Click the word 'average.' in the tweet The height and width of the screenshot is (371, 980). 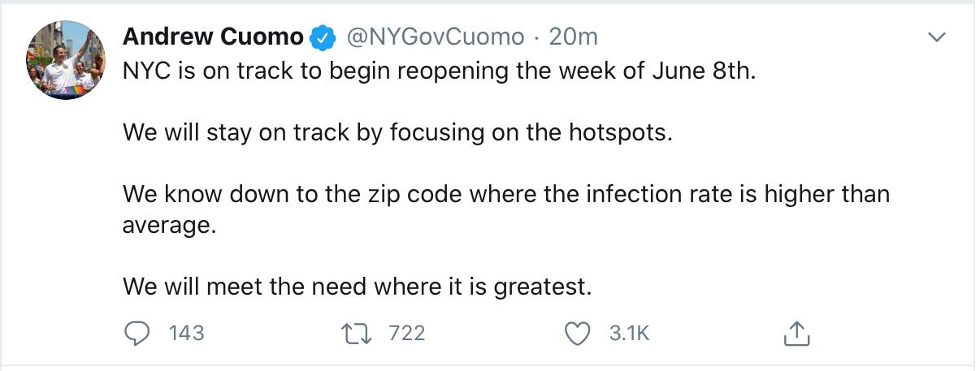(x=170, y=225)
